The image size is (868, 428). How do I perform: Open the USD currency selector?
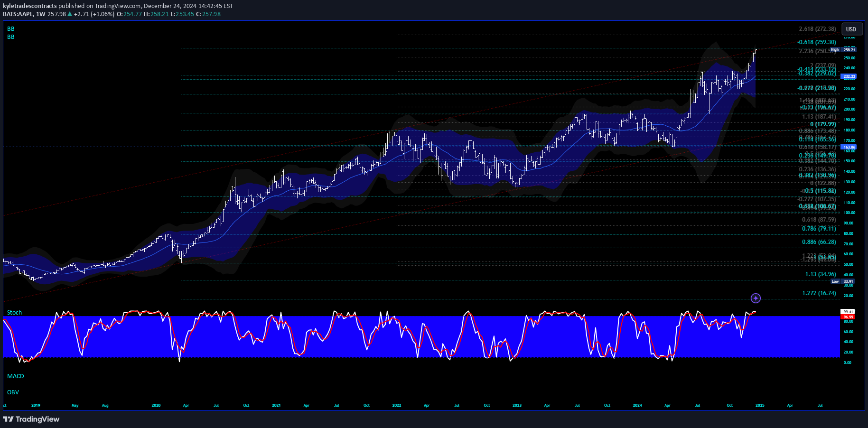click(851, 29)
